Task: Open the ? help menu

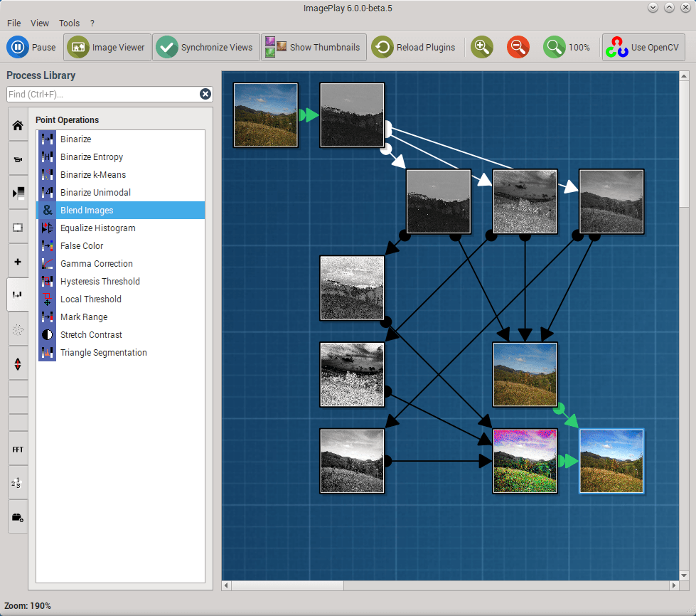Action: 92,23
